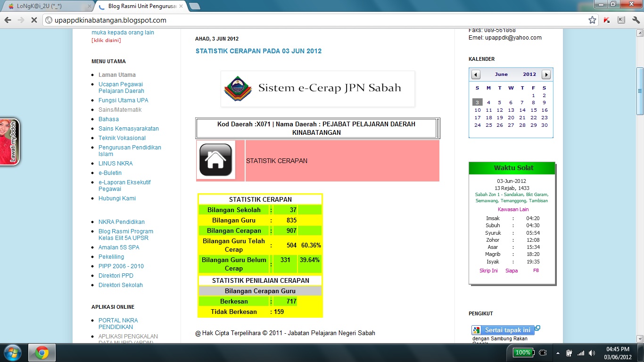The image size is (644, 362).
Task: Bookmark this page with the star icon
Action: click(593, 20)
